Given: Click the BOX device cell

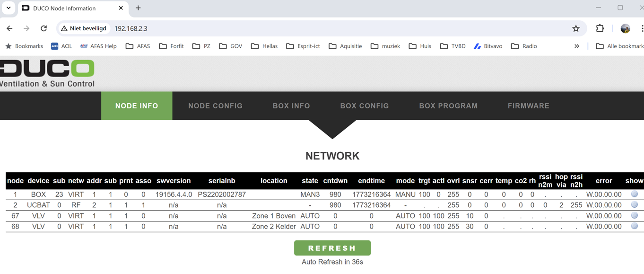Looking at the screenshot, I should (38, 194).
